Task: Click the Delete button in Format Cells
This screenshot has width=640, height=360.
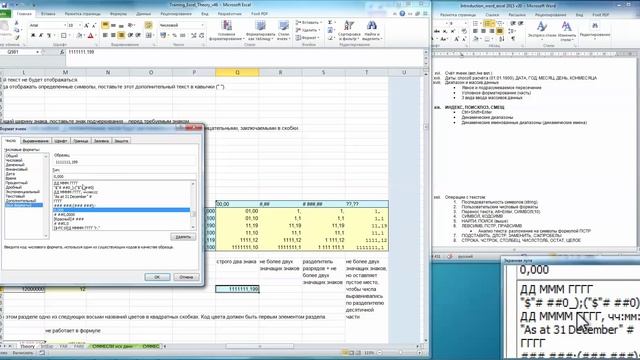Action: (x=183, y=237)
